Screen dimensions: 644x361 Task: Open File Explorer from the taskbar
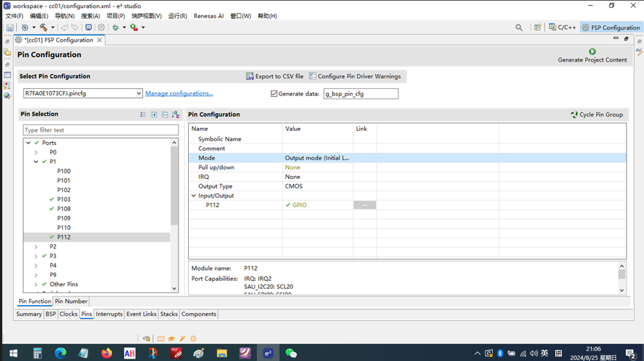coord(222,353)
